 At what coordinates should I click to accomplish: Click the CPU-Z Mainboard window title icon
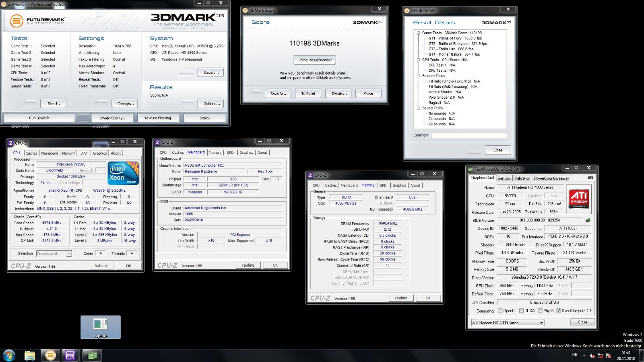pos(157,142)
